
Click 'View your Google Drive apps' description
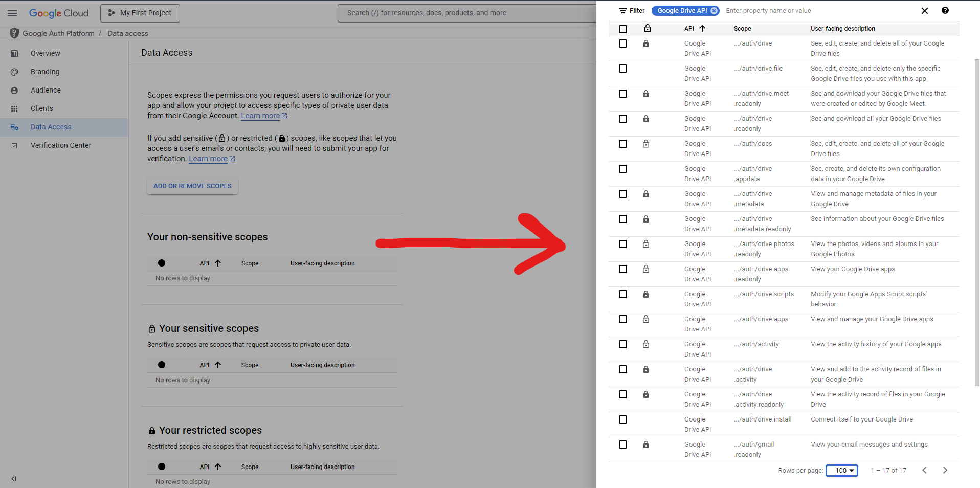pyautogui.click(x=853, y=269)
